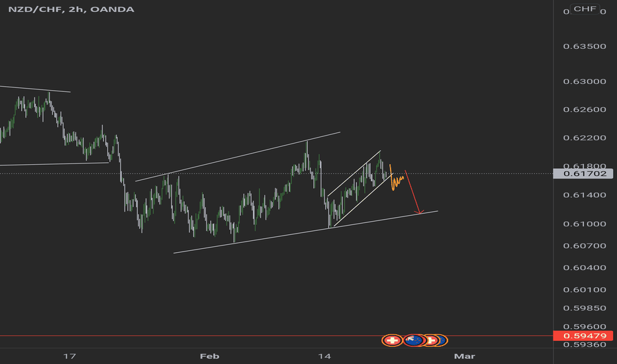The width and height of the screenshot is (617, 364).
Task: Click the Mar label on time axis
Action: tap(464, 356)
